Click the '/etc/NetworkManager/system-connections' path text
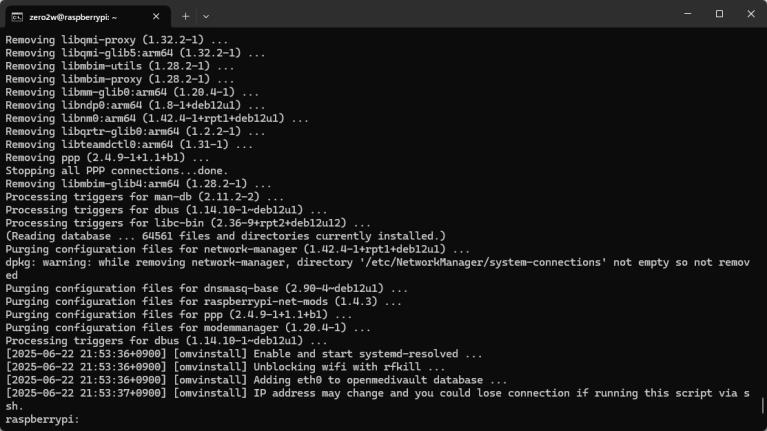The image size is (767, 431). coord(482,262)
